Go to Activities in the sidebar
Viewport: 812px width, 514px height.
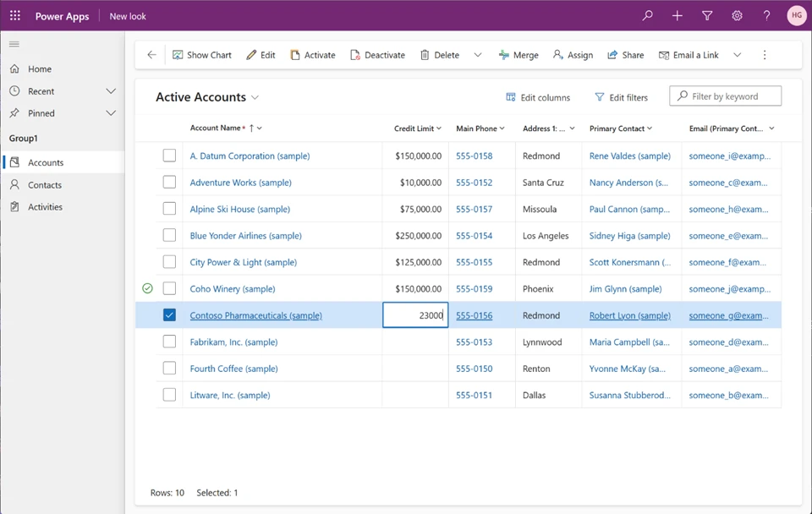coord(45,207)
